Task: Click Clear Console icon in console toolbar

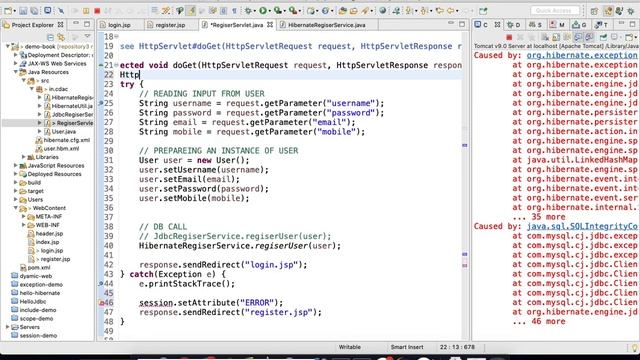Action: point(545,37)
